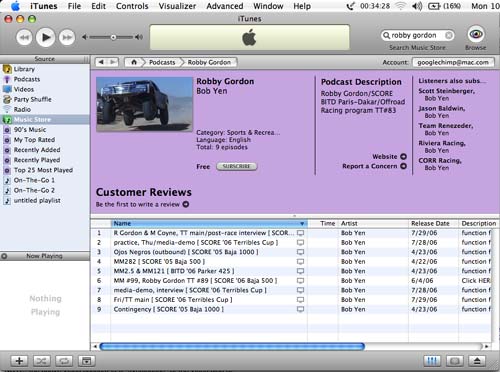Open the Jason Baldwin podcast link
This screenshot has width=500, height=372.
point(442,108)
